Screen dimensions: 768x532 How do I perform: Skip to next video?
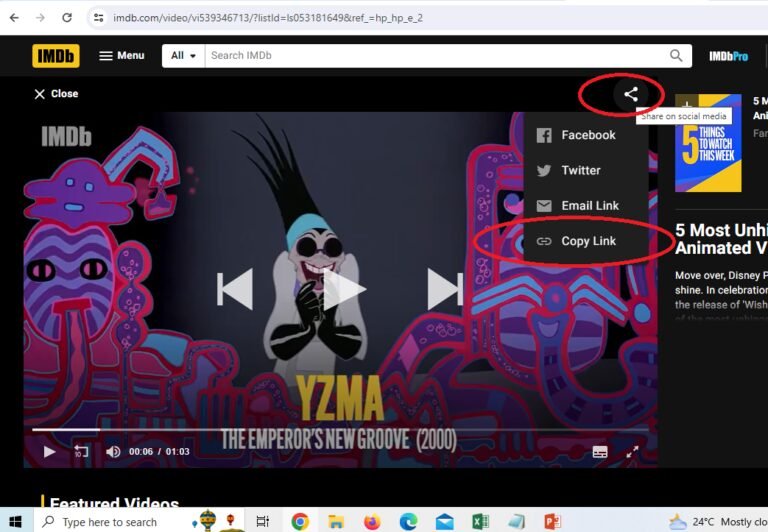tap(445, 289)
